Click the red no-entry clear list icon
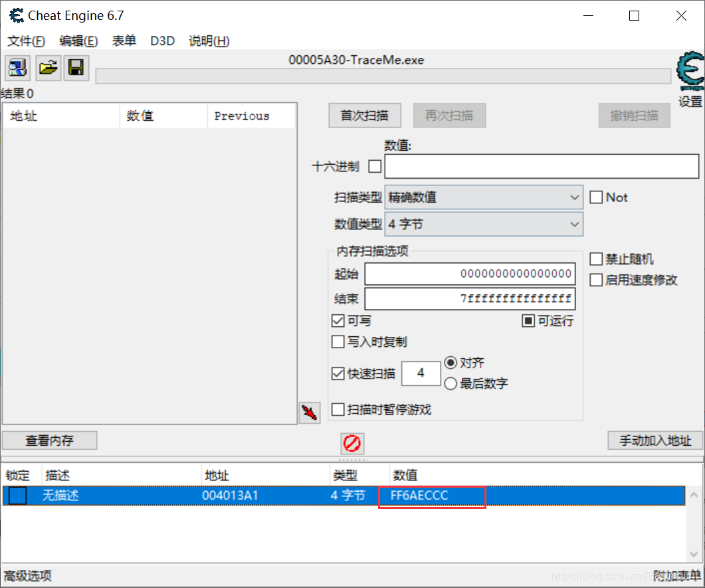This screenshot has width=705, height=588. click(352, 443)
